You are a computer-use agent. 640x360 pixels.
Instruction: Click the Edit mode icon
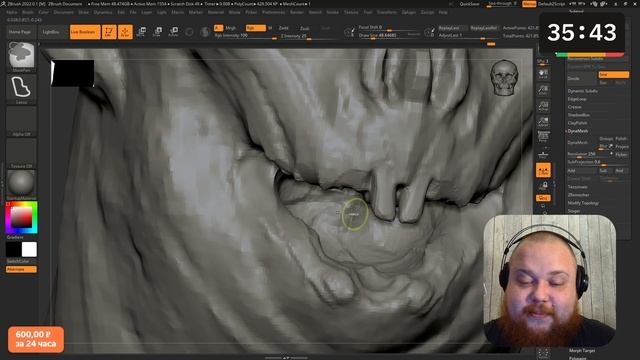tap(109, 32)
